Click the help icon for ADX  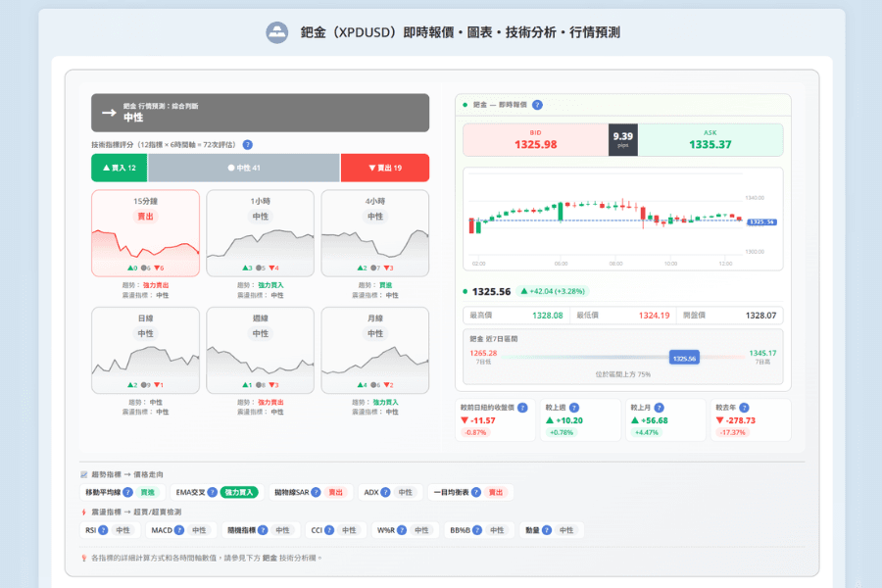point(385,492)
